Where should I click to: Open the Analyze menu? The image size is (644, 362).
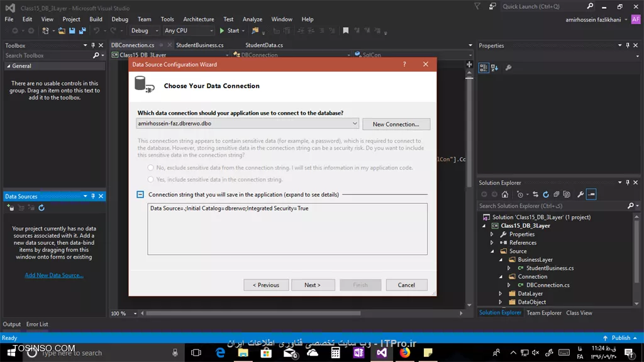(x=252, y=20)
